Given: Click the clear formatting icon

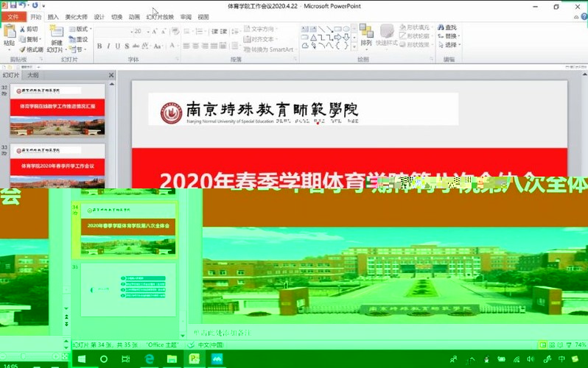Looking at the screenshot, I should click(x=175, y=32).
